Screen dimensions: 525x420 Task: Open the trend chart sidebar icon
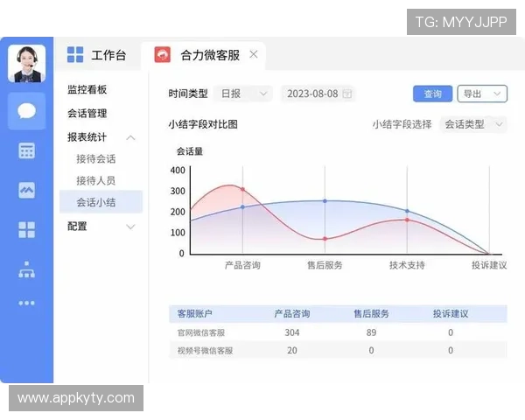[27, 190]
